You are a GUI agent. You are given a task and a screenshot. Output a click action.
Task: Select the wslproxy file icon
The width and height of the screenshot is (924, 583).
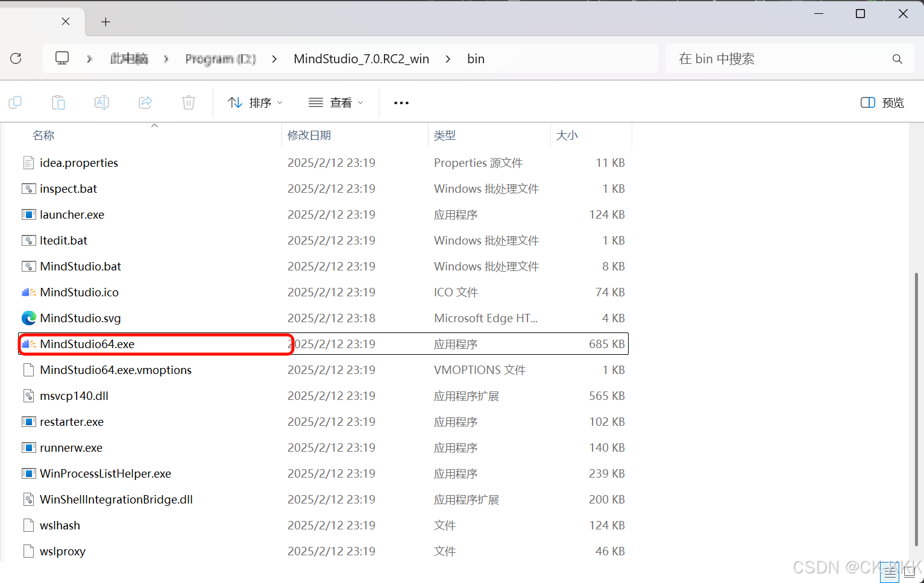click(28, 551)
